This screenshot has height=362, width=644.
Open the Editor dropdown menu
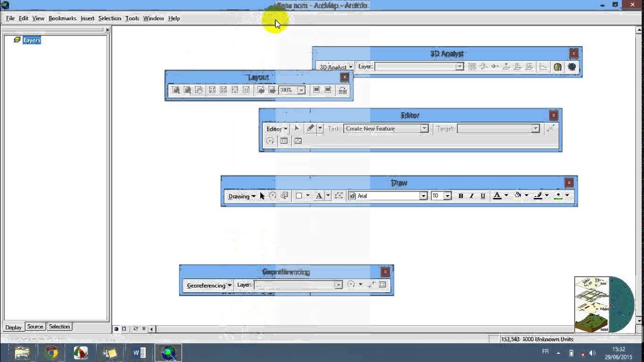pyautogui.click(x=277, y=129)
